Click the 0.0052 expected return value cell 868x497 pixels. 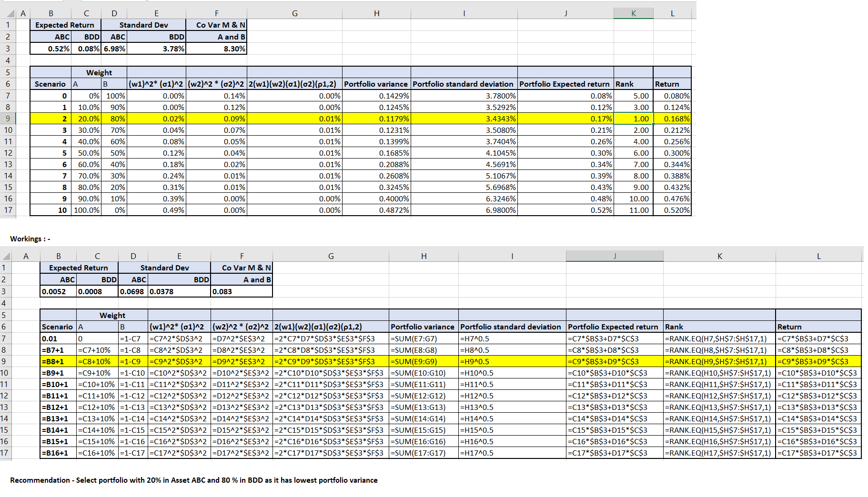tap(58, 291)
